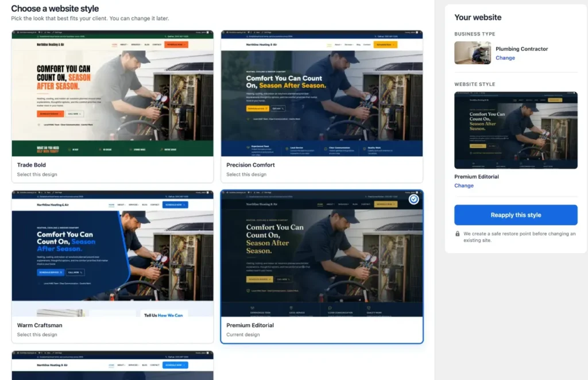Image resolution: width=588 pixels, height=380 pixels.
Task: Click the Trade Bold title text
Action: [x=32, y=165]
